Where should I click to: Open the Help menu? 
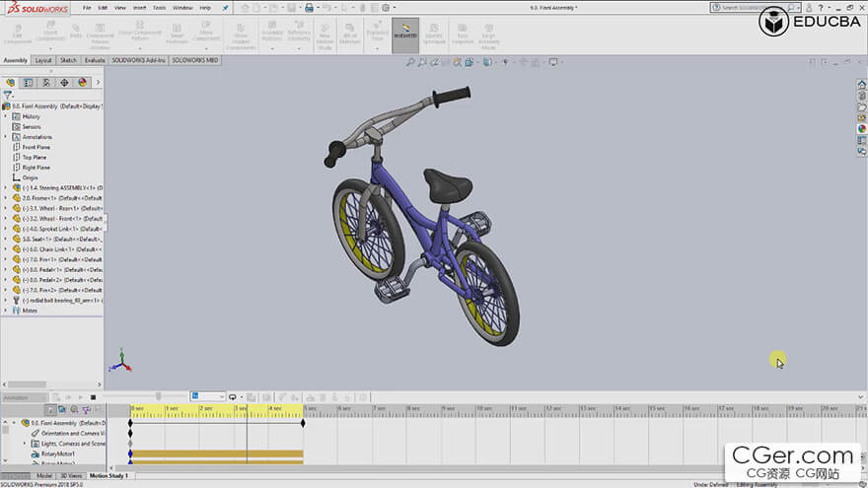pos(205,8)
